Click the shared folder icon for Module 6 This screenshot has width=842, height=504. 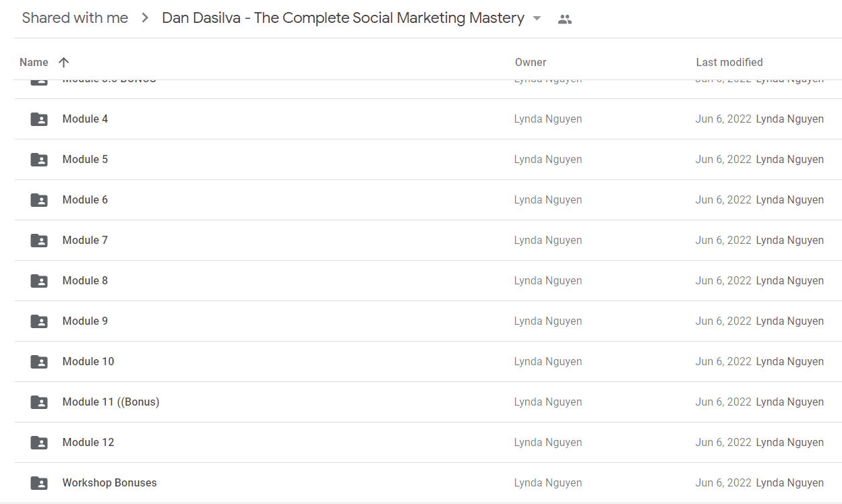tap(39, 200)
